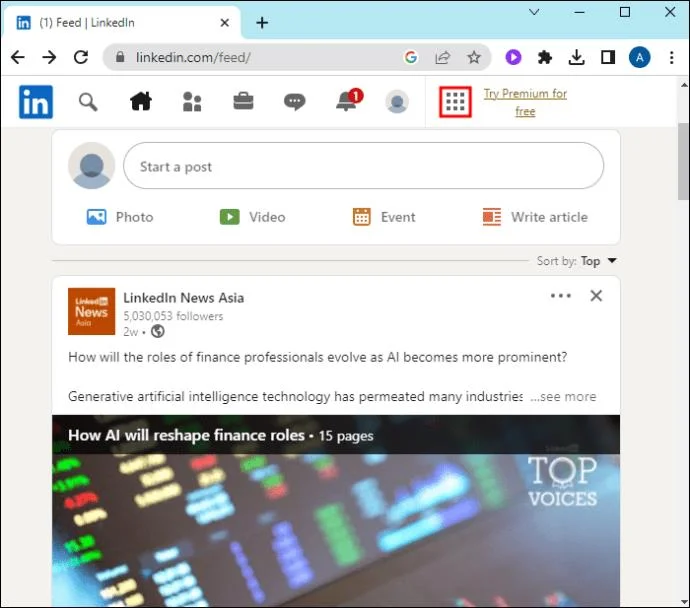The height and width of the screenshot is (608, 690).
Task: Expand post text with see more
Action: (x=563, y=396)
